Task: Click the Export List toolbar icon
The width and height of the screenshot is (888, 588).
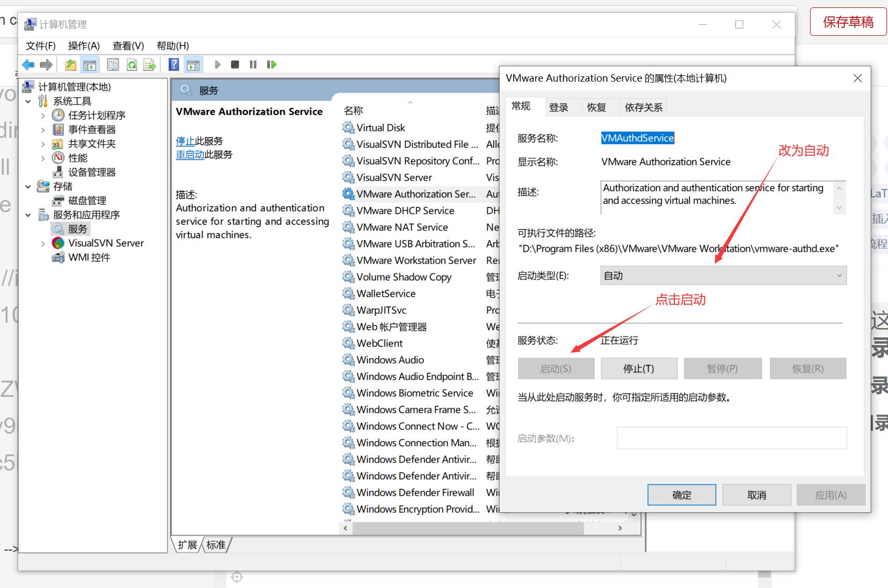Action: (150, 65)
